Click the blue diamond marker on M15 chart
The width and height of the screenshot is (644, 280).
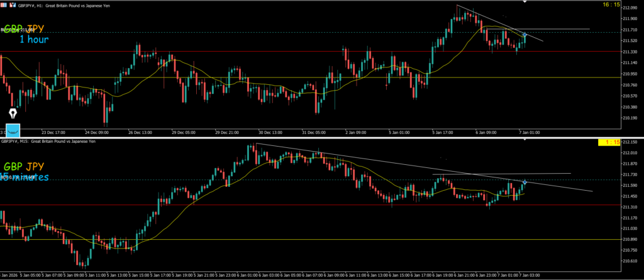pos(525,182)
